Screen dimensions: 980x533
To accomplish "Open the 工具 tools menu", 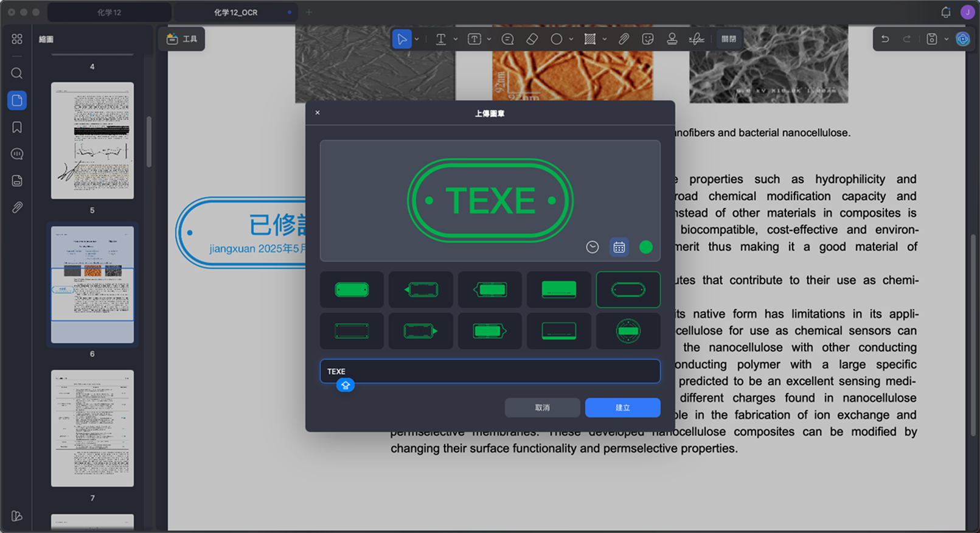I will [182, 39].
